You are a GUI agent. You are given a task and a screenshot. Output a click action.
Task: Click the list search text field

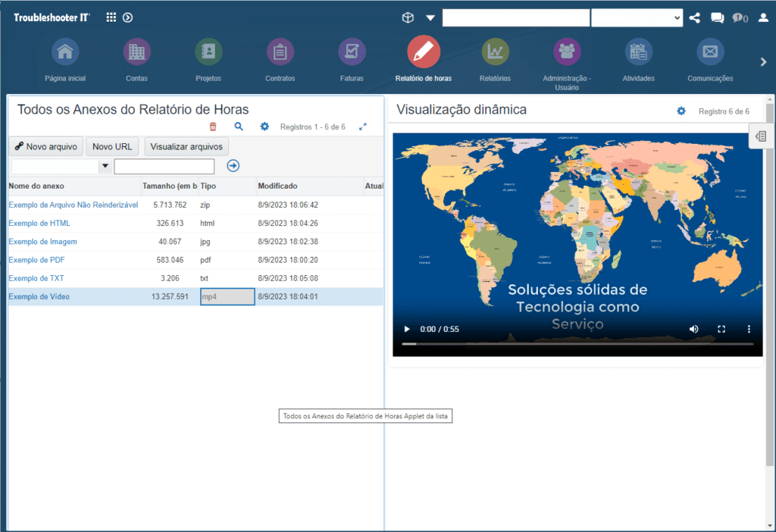click(164, 166)
